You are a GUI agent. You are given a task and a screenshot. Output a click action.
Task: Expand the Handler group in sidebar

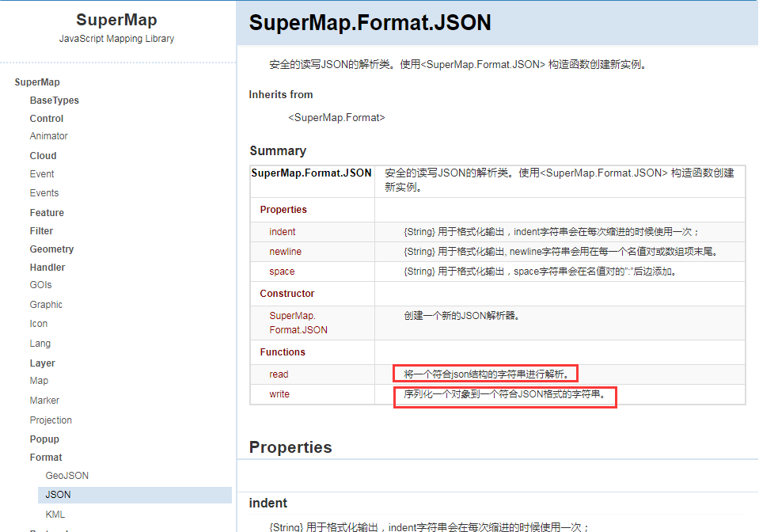click(47, 268)
